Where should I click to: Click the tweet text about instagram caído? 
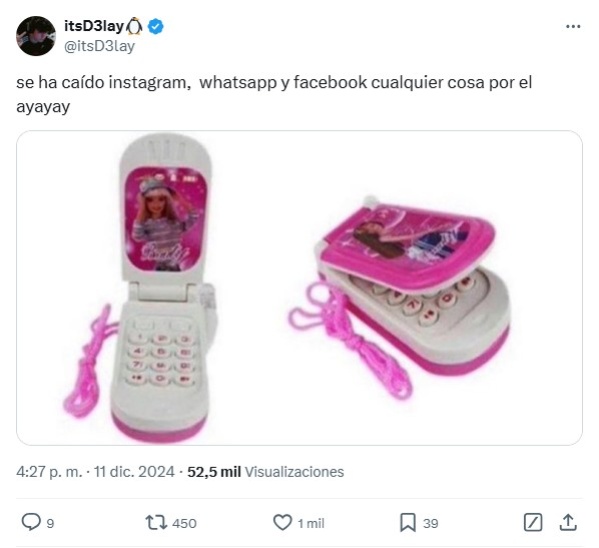click(274, 94)
